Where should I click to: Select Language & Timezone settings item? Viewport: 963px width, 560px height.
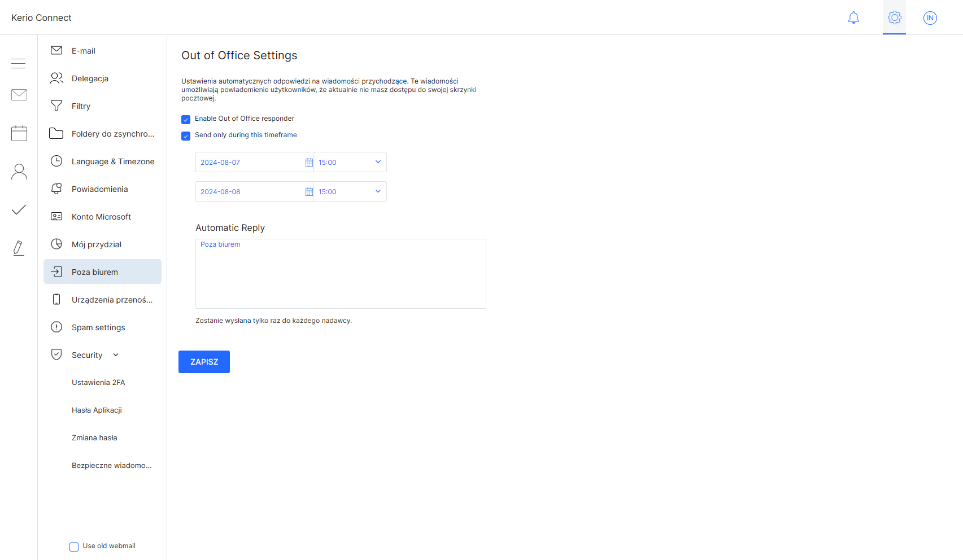113,161
